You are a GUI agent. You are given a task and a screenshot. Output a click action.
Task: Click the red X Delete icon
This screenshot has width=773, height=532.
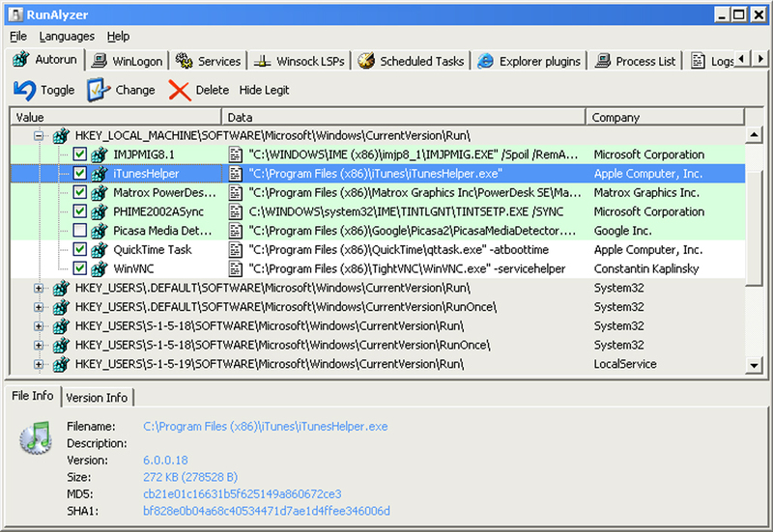[x=180, y=90]
